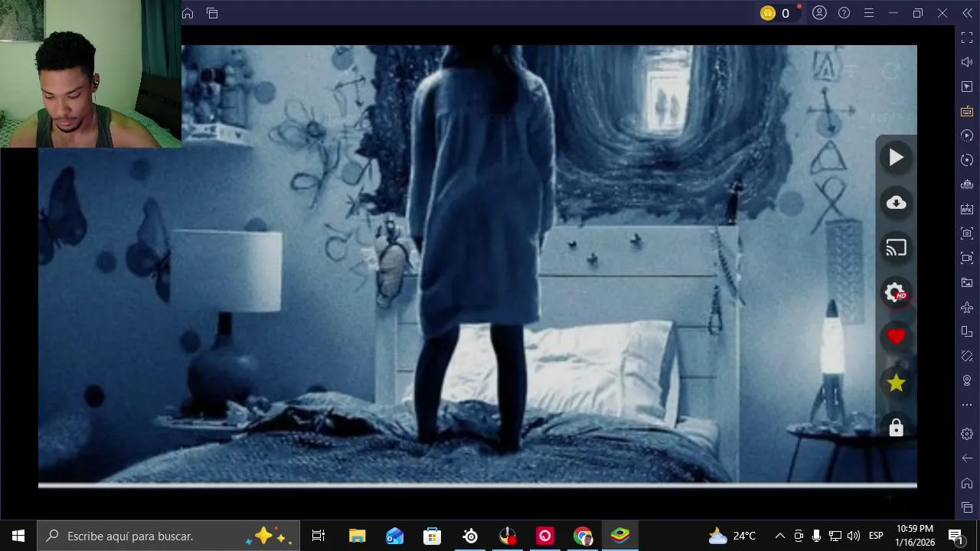Toggle mouse cursor lock in sidebar
980x551 pixels.
[x=967, y=86]
